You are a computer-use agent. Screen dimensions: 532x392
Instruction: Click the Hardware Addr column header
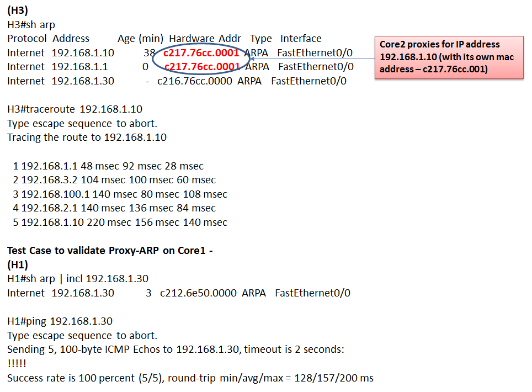(205, 39)
